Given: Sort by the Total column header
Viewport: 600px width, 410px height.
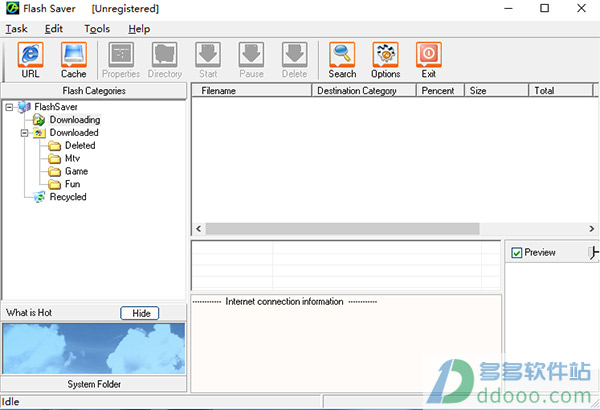Looking at the screenshot, I should coord(561,91).
